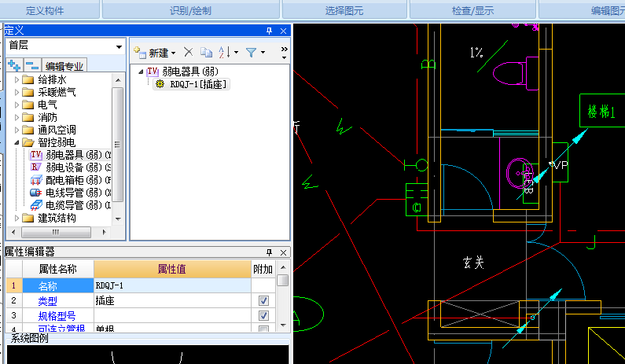Pin the 属性编辑器 panel
The image size is (625, 364).
pos(269,252)
